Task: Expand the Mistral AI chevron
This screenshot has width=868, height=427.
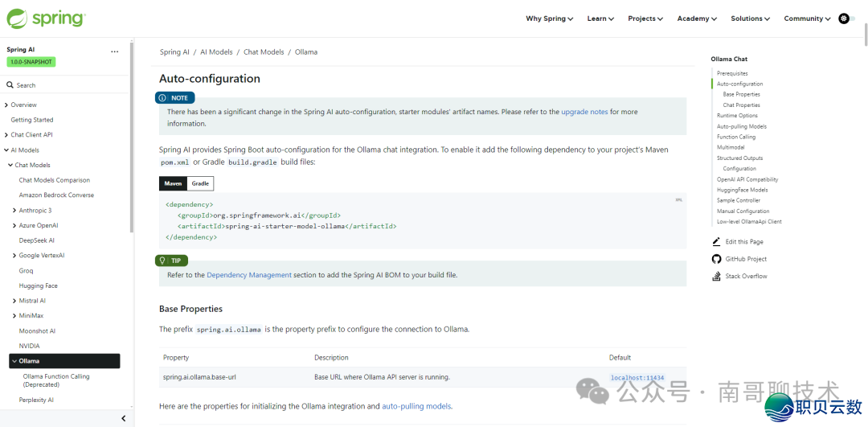Action: click(x=14, y=301)
